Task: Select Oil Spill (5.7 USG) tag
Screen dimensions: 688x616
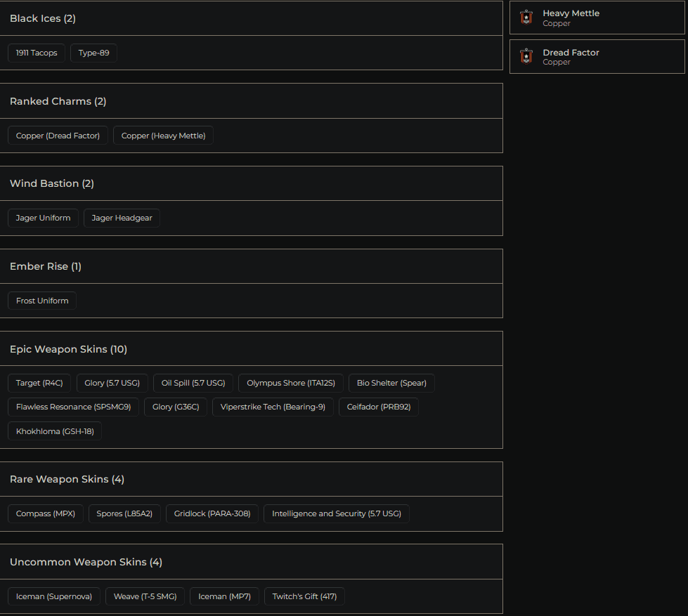Action: pos(193,383)
